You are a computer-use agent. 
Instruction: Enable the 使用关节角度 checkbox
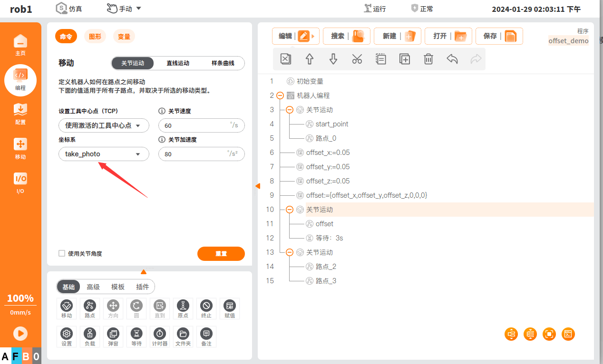62,254
